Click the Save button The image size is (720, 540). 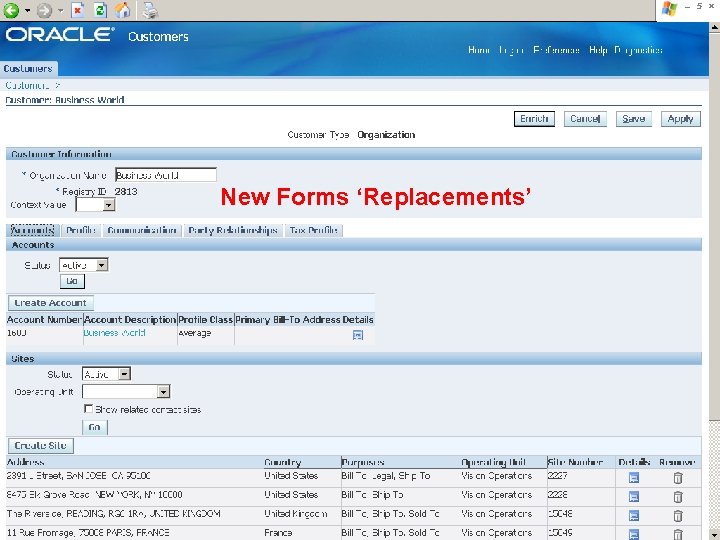pos(634,119)
